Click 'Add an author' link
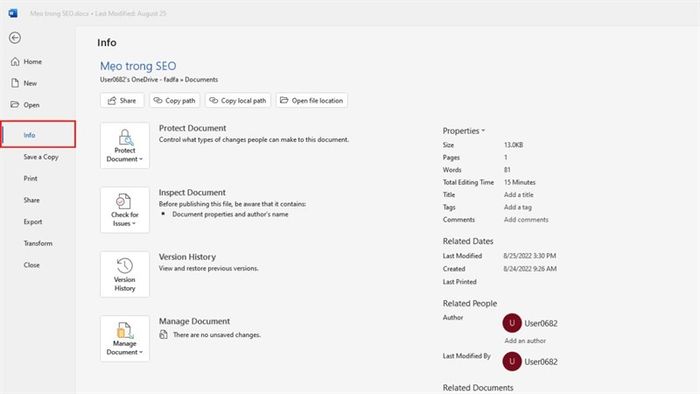 point(525,341)
